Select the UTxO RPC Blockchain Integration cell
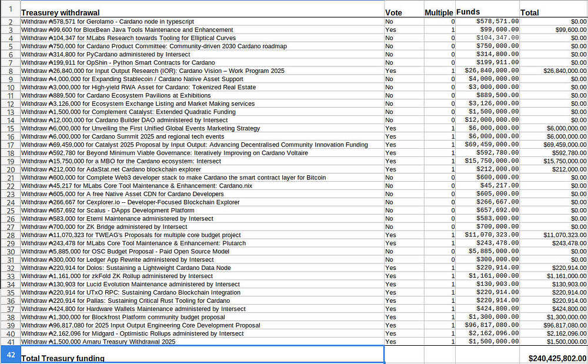The height and width of the screenshot is (364, 588). point(202,292)
